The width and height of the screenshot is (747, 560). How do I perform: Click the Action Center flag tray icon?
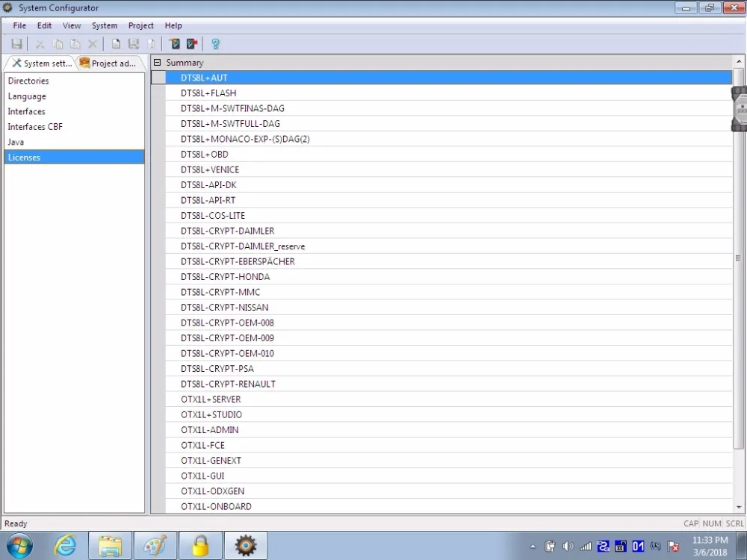click(673, 547)
